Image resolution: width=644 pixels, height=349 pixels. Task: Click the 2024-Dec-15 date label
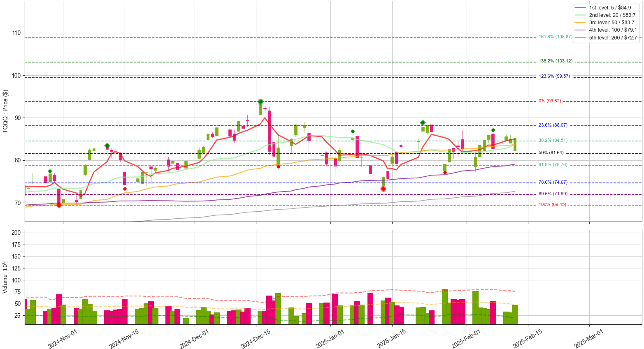[256, 338]
